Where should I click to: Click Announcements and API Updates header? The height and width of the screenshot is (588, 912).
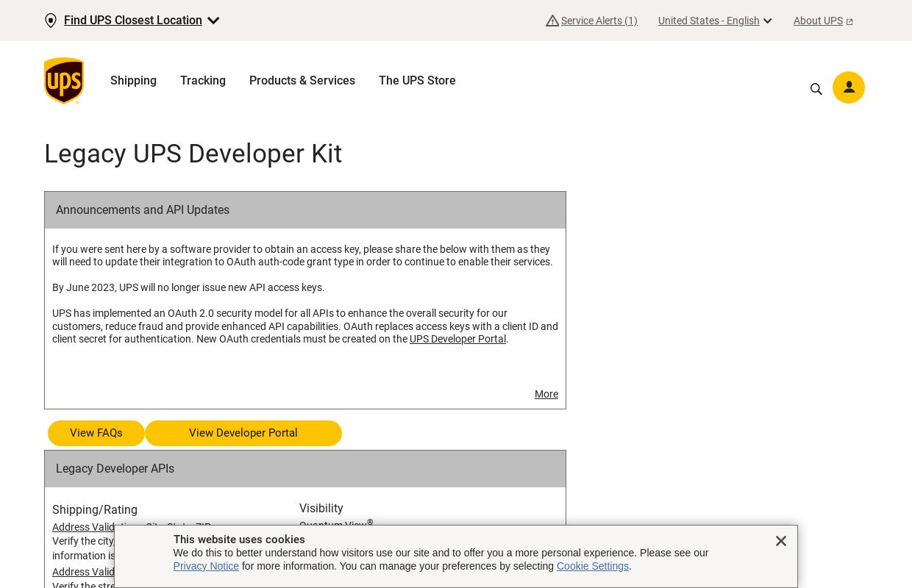(305, 210)
